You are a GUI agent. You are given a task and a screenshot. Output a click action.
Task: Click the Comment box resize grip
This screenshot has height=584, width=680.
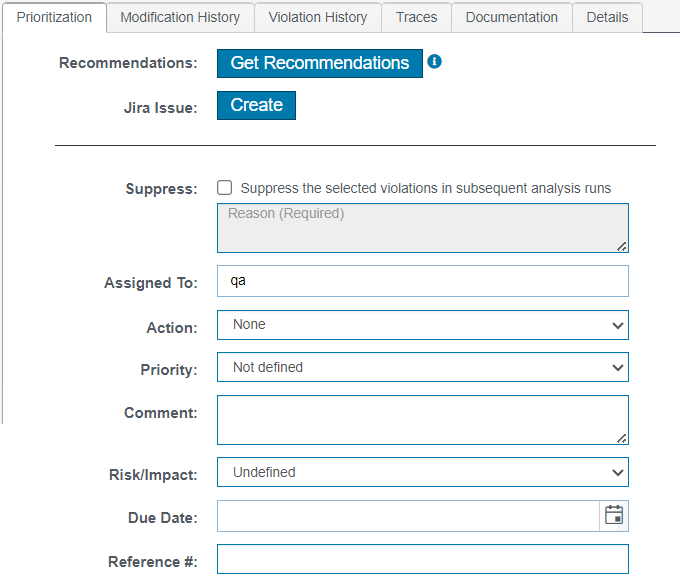pyautogui.click(x=621, y=438)
